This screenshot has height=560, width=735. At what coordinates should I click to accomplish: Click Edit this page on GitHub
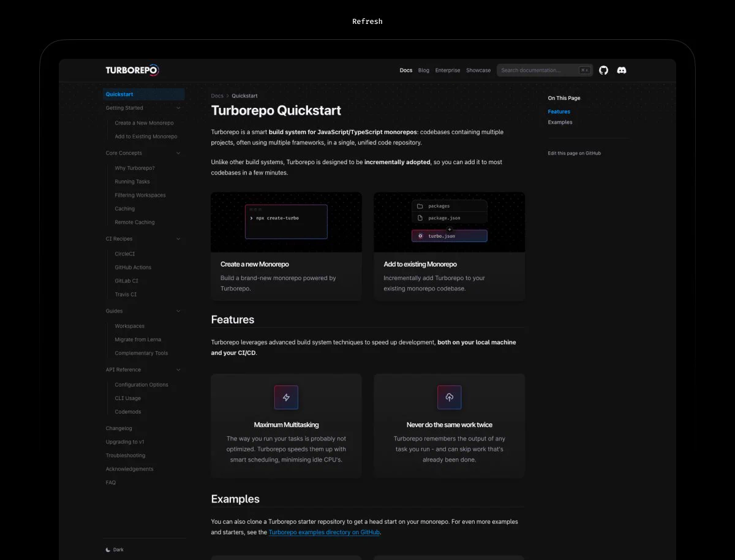tap(575, 153)
